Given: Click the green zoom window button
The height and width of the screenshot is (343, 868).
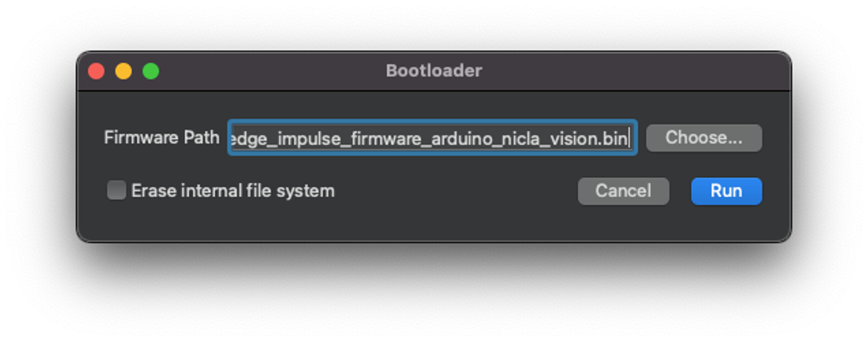Looking at the screenshot, I should [151, 71].
